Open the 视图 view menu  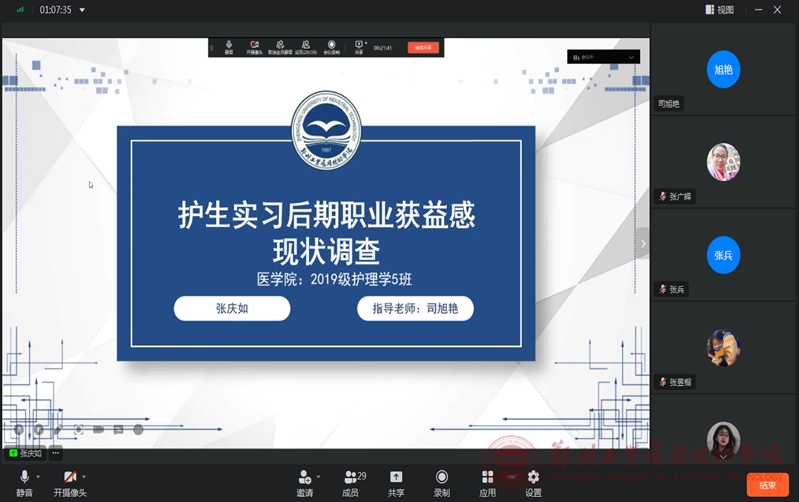[x=719, y=10]
